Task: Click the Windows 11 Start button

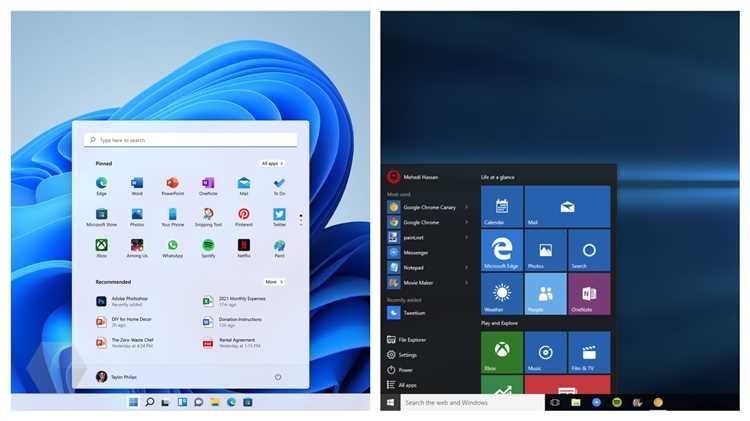Action: click(133, 402)
